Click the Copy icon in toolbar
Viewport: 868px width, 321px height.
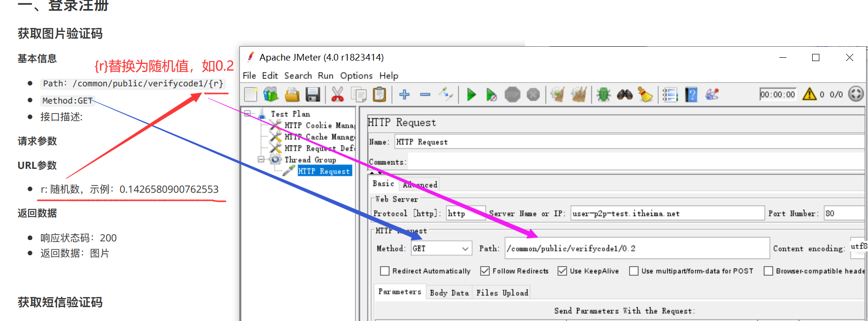pos(359,94)
